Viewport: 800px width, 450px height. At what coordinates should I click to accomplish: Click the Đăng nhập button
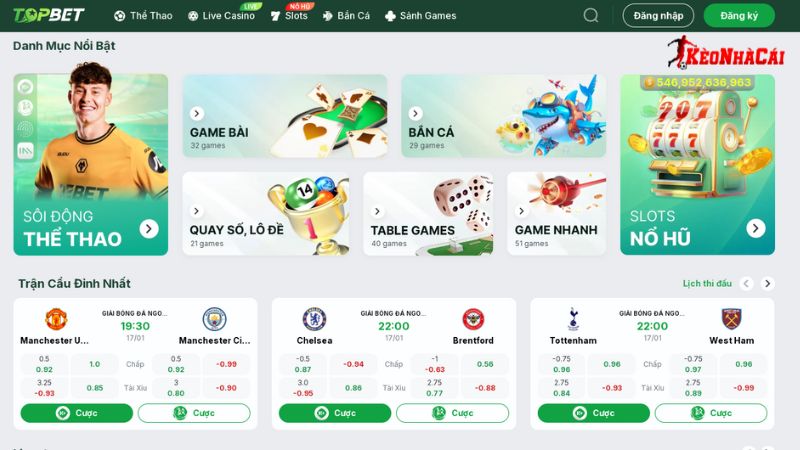click(x=658, y=16)
